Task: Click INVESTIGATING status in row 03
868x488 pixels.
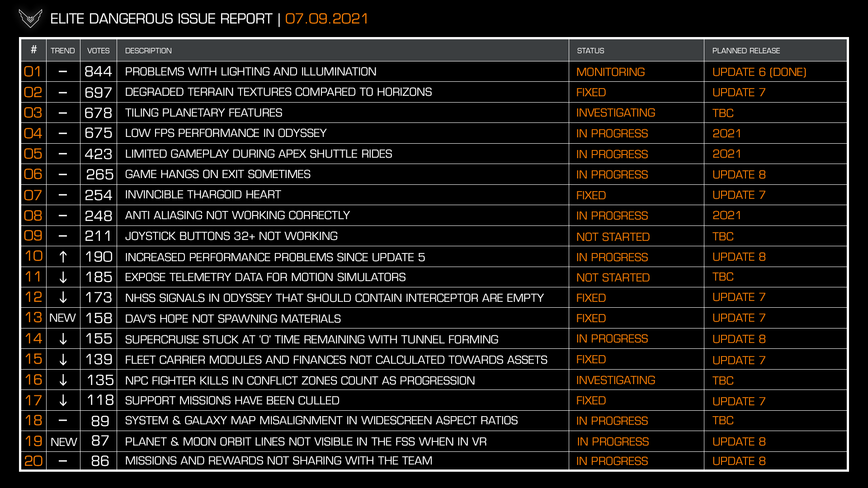Action: pyautogui.click(x=616, y=113)
